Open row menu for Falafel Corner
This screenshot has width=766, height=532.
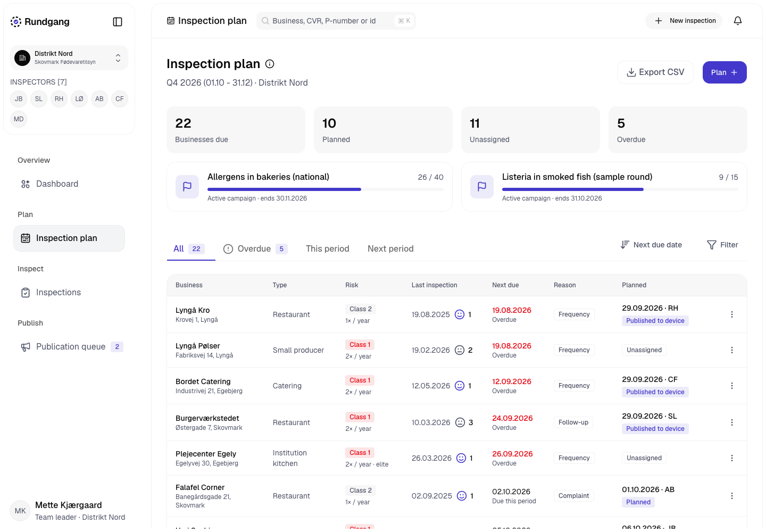[732, 496]
